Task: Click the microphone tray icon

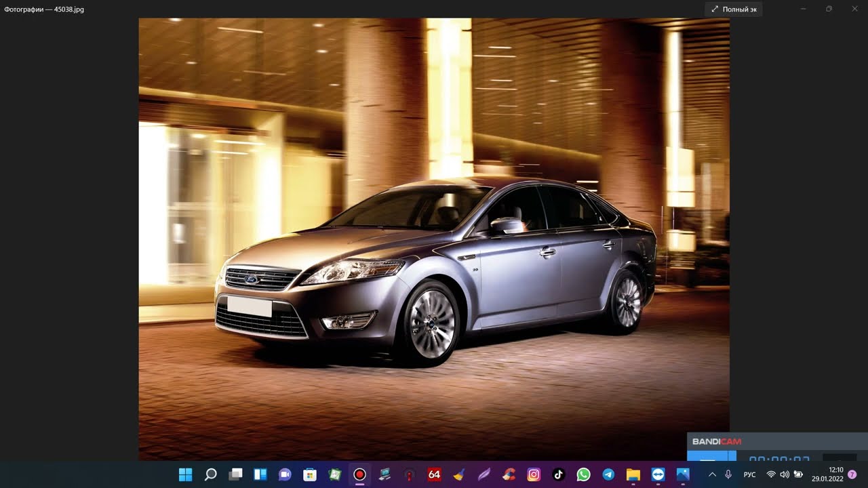Action: 728,474
